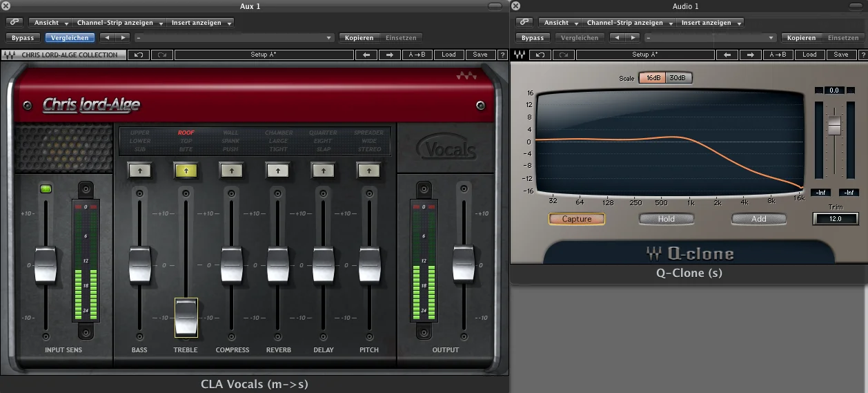The width and height of the screenshot is (868, 393).
Task: Toggle Bypass in the Aux 1 window
Action: 23,38
